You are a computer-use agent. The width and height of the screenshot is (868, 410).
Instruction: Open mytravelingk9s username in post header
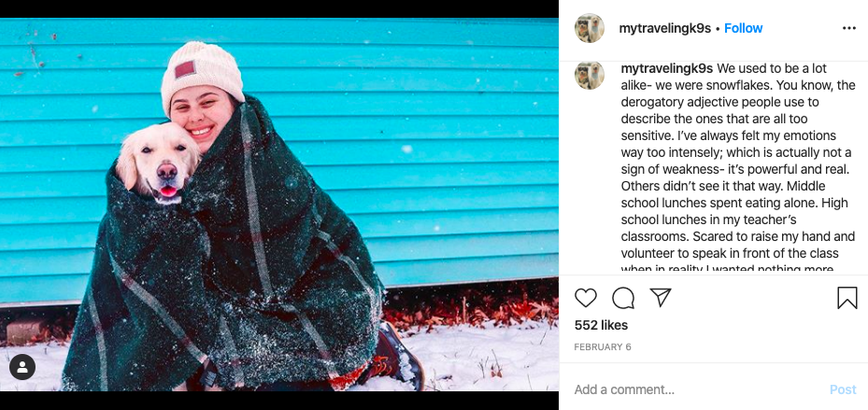(665, 28)
